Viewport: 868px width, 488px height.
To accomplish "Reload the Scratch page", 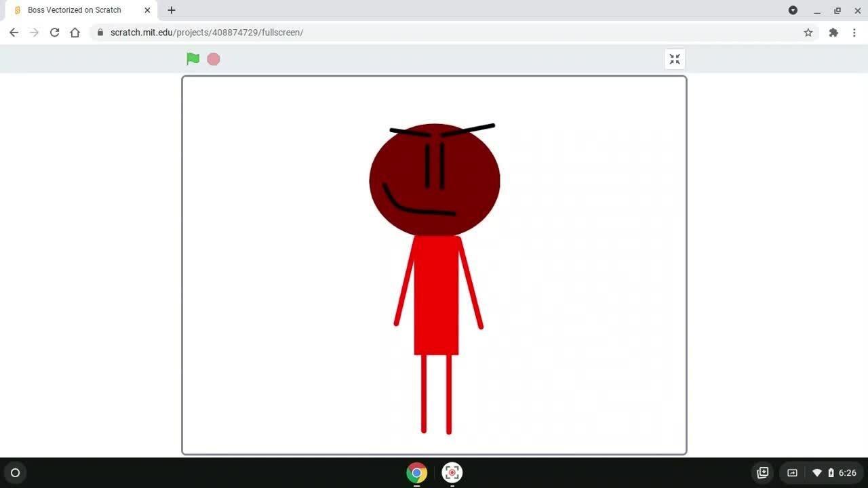I will pos(54,33).
